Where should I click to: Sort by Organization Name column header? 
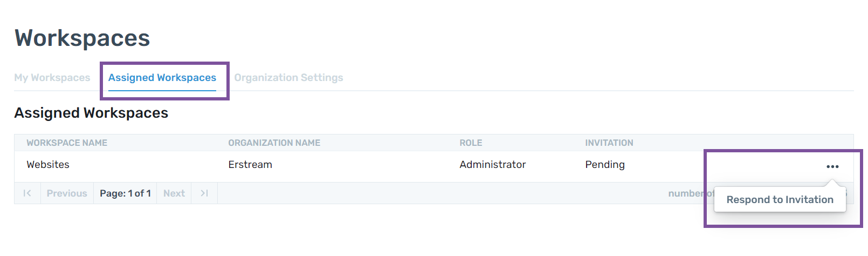point(274,143)
